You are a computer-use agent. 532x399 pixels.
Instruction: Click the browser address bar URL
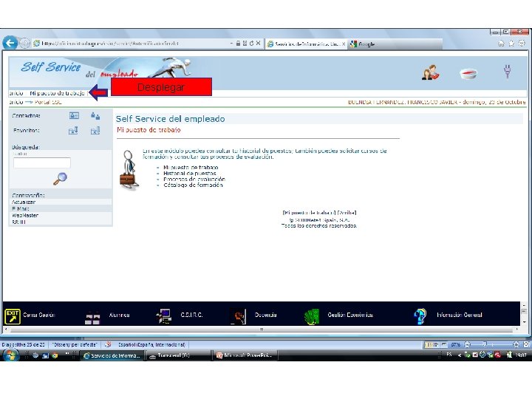point(110,44)
